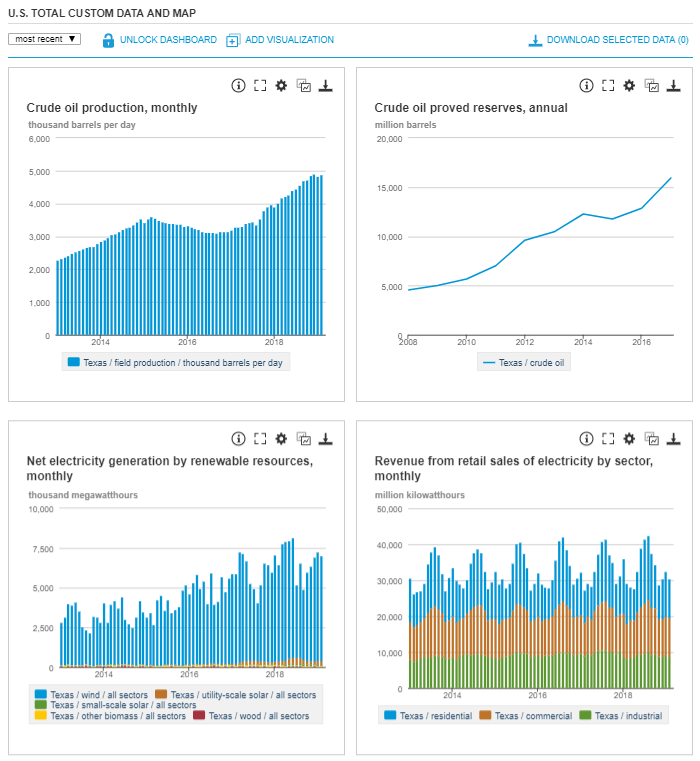
Task: Click the Add Visualization plus icon
Action: tap(233, 40)
